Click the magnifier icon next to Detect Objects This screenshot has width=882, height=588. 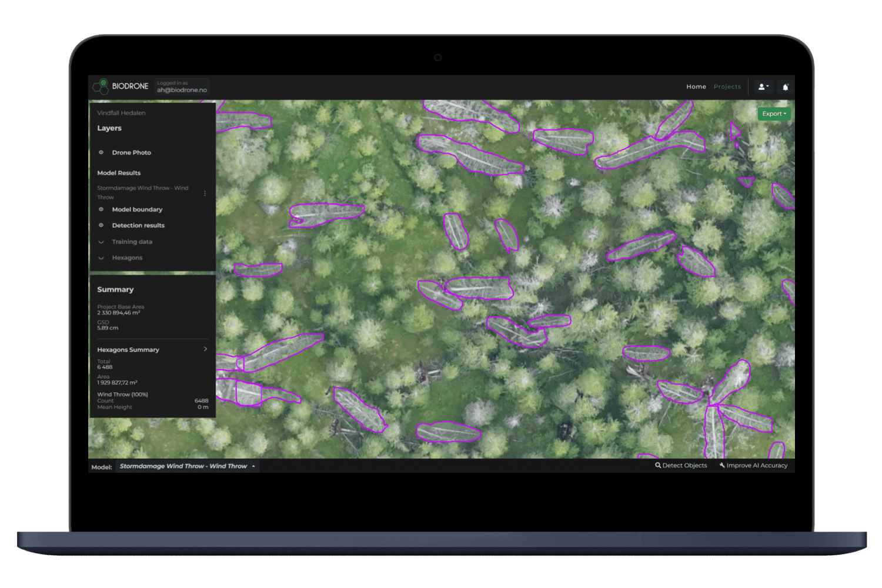(658, 465)
